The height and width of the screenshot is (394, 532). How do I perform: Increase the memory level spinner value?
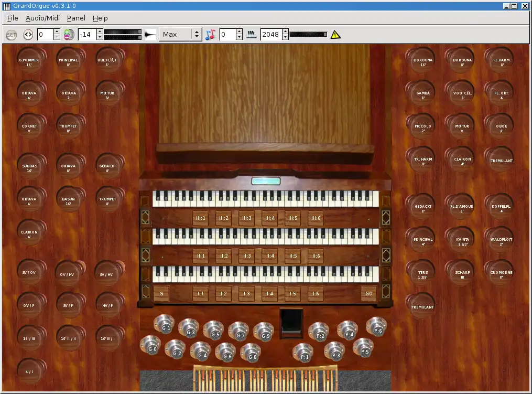pos(57,31)
